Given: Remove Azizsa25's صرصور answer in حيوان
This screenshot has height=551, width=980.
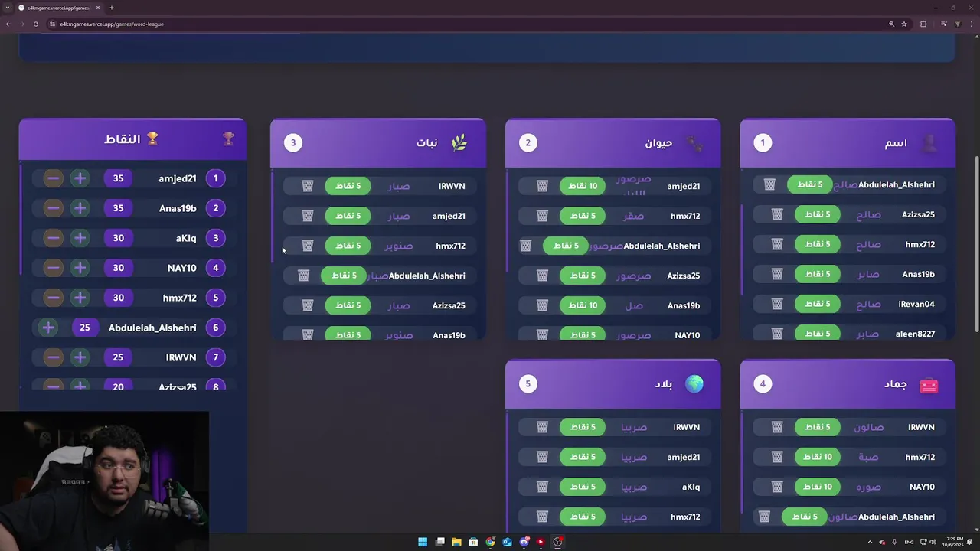Looking at the screenshot, I should tap(542, 275).
